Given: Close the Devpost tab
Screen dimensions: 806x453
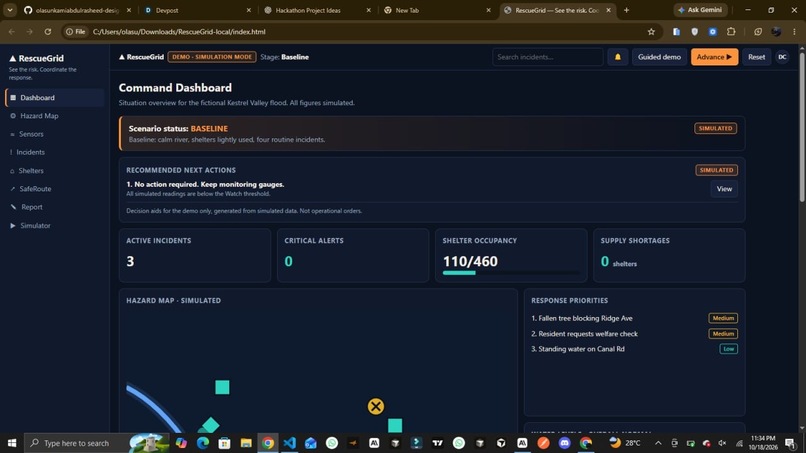Looking at the screenshot, I should (249, 10).
